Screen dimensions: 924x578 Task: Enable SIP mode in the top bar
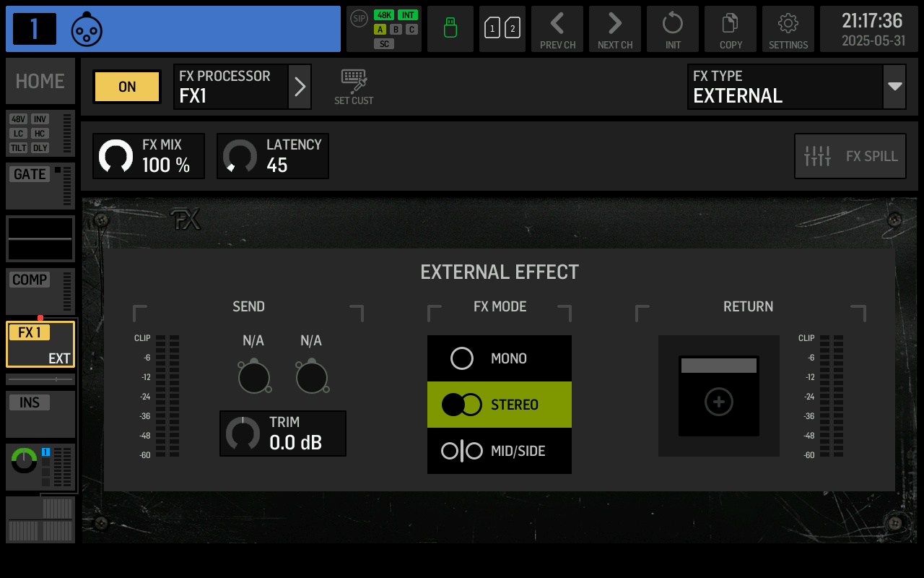click(x=359, y=19)
